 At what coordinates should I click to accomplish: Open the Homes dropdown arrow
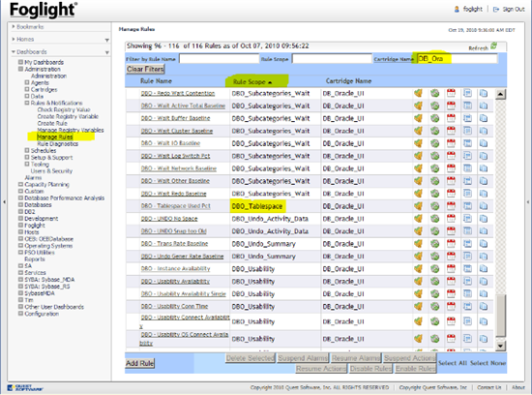pyautogui.click(x=106, y=40)
